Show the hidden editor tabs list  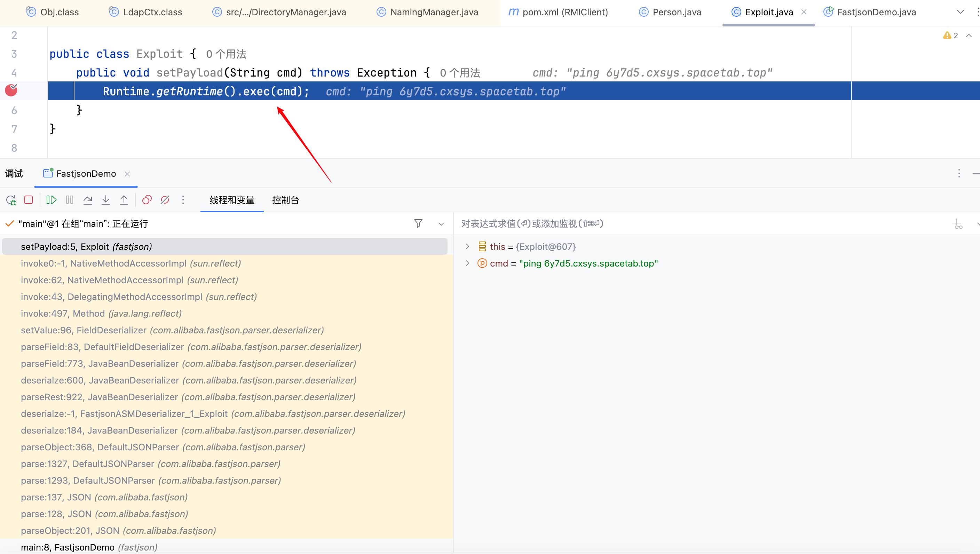click(x=960, y=12)
